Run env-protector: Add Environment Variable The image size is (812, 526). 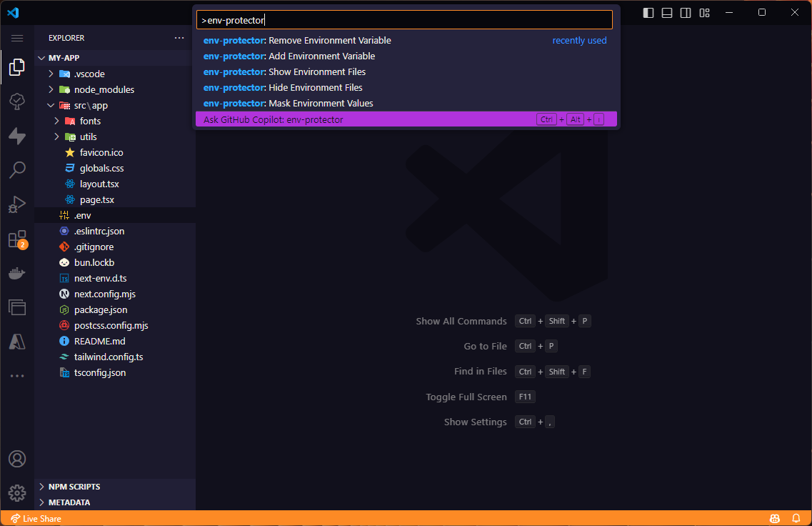(x=406, y=56)
